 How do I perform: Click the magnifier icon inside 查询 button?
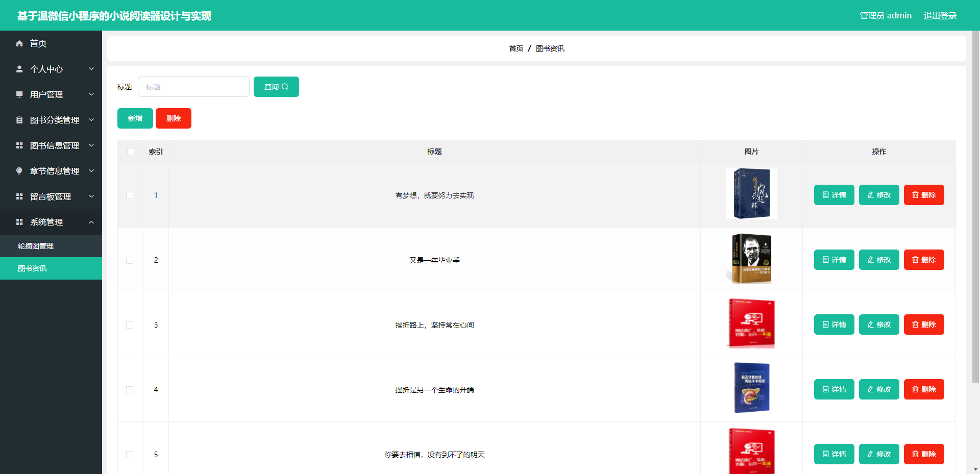pos(285,87)
